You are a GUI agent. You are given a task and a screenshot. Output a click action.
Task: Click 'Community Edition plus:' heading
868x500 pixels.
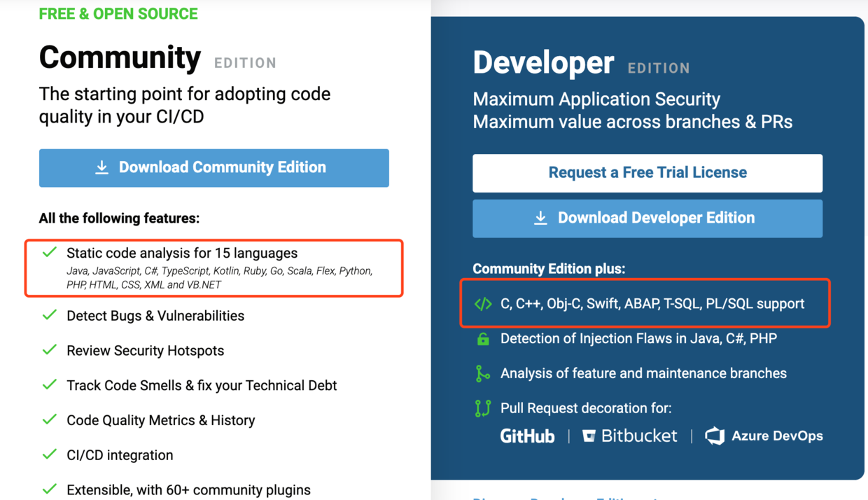pos(549,269)
